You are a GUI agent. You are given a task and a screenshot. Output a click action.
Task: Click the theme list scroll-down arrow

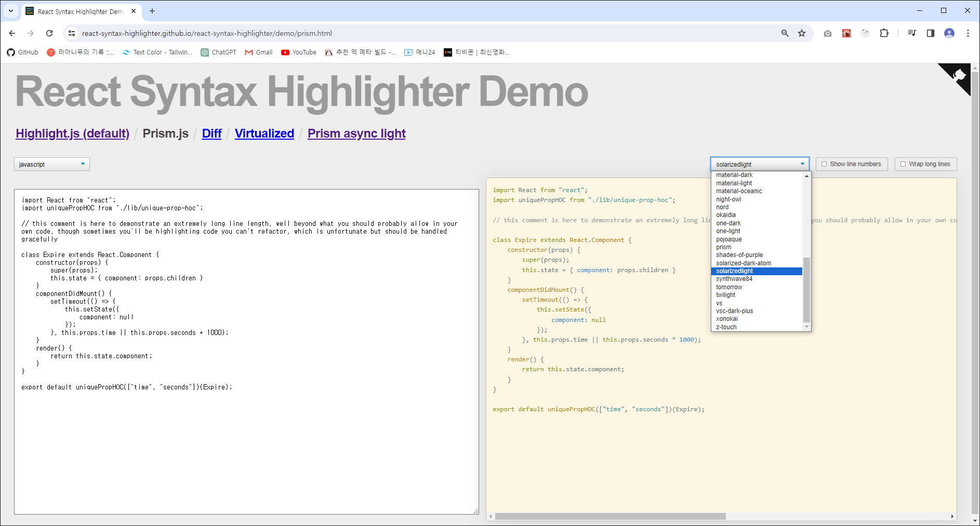(806, 327)
